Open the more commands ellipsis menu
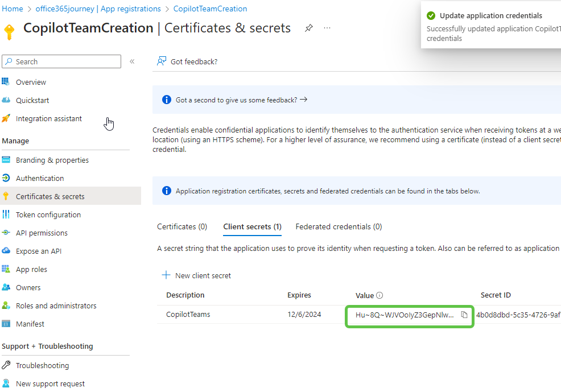 point(327,27)
